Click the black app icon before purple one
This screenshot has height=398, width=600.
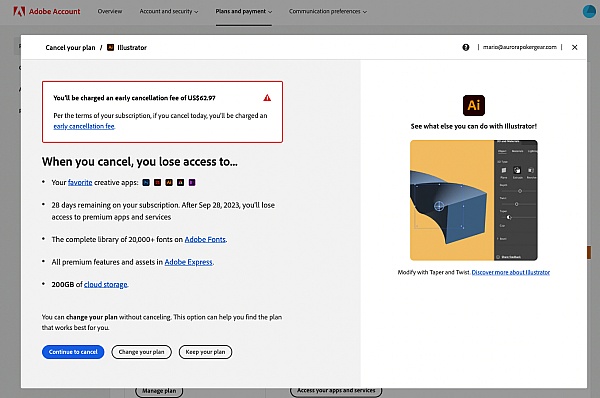pyautogui.click(x=181, y=183)
